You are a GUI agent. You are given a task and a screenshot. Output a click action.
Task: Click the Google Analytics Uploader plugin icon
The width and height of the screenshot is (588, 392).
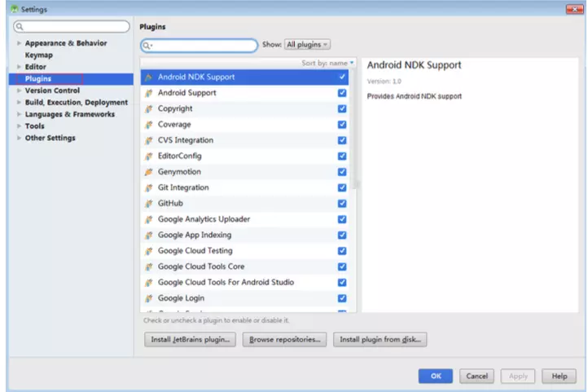[148, 219]
